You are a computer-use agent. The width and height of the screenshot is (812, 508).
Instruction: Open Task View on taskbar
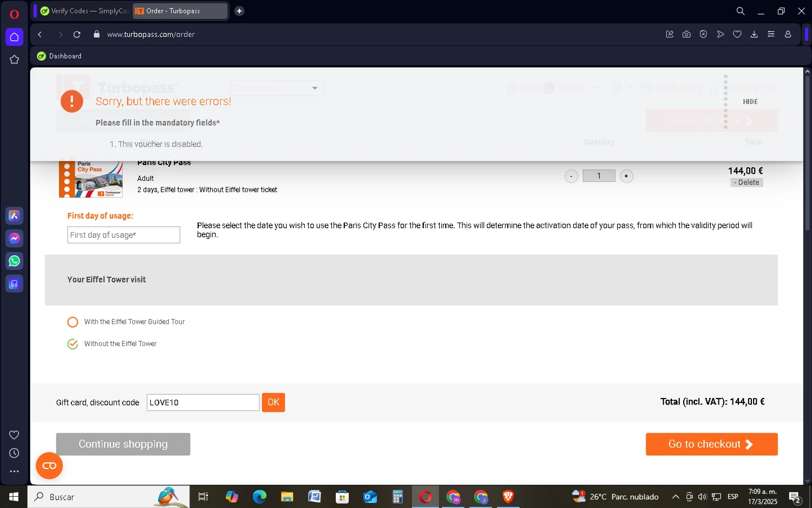coord(204,497)
